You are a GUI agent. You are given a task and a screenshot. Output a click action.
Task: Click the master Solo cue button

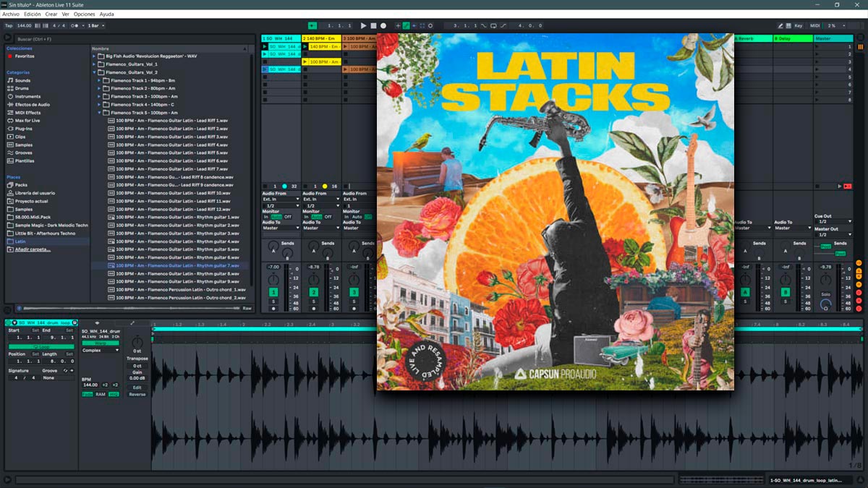(825, 295)
